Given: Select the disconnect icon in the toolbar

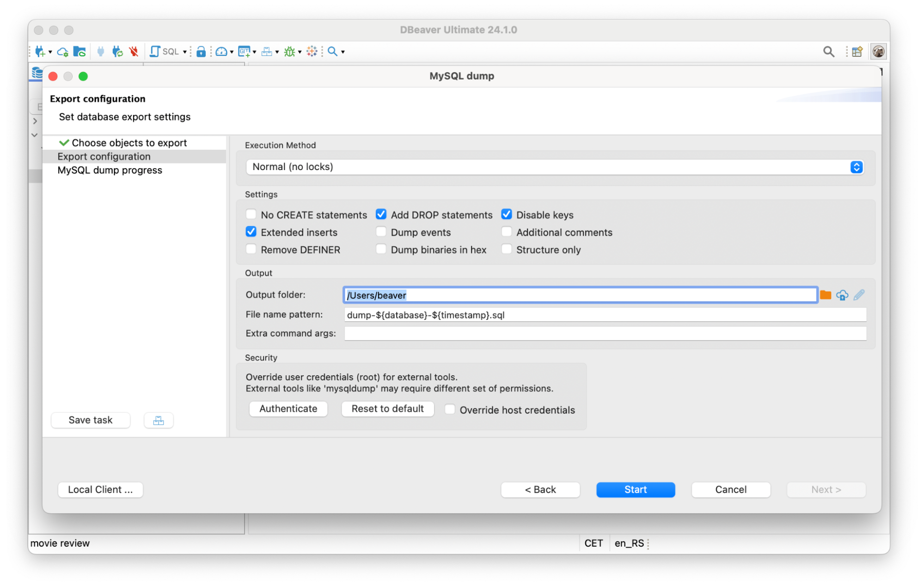Looking at the screenshot, I should [x=134, y=51].
